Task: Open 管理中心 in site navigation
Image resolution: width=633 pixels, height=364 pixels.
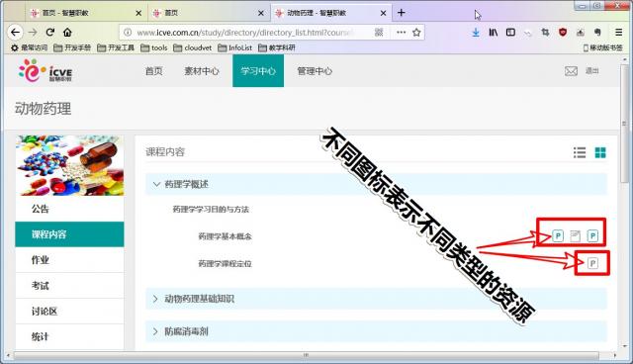Action: click(315, 71)
